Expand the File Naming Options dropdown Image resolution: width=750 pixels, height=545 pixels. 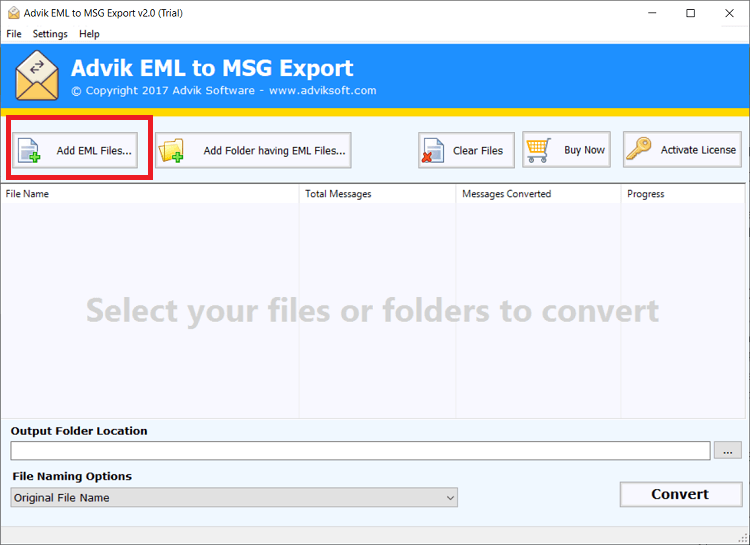[234, 498]
